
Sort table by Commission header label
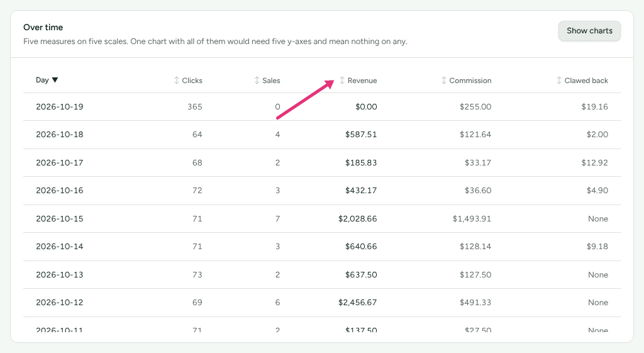click(470, 81)
